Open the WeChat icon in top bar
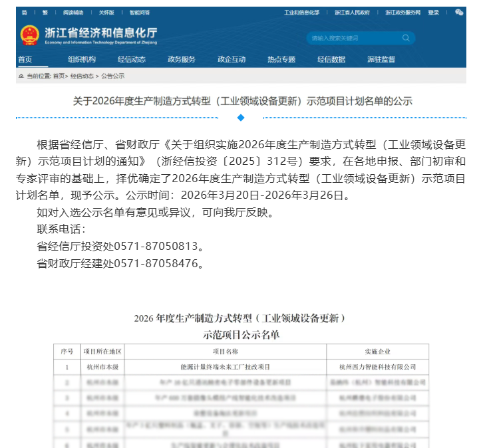The width and height of the screenshot is (479, 448). point(458,12)
